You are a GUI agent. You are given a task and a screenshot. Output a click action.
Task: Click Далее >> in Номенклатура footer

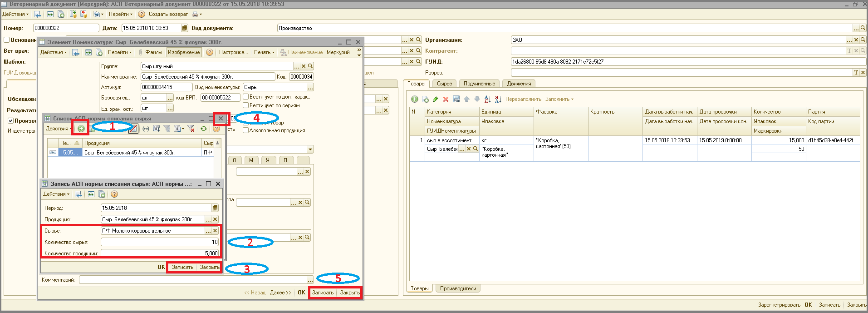(x=280, y=293)
